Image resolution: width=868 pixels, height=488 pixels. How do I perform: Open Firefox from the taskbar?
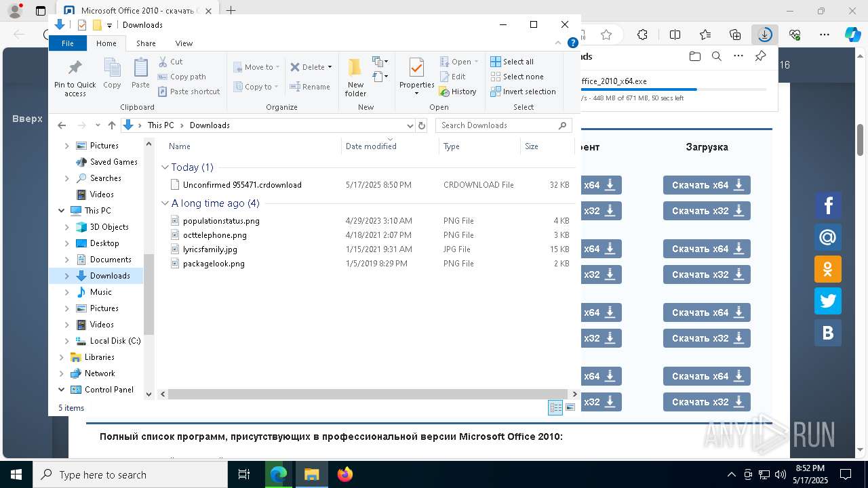click(x=345, y=474)
